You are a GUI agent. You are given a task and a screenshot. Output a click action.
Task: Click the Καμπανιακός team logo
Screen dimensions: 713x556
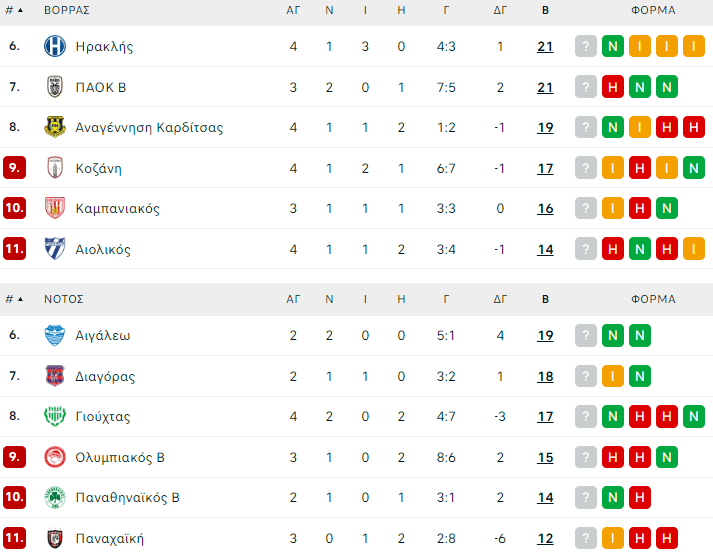pos(55,208)
